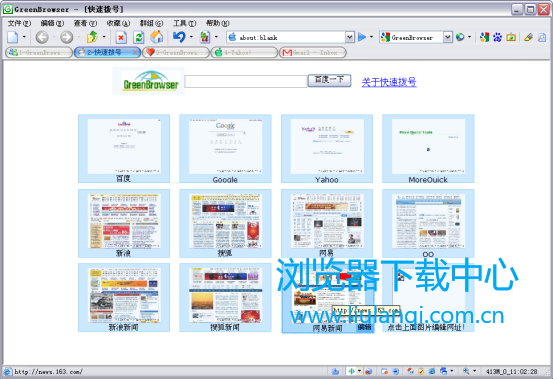The width and height of the screenshot is (553, 379).
Task: Open the 工具 menu
Action: (x=184, y=23)
